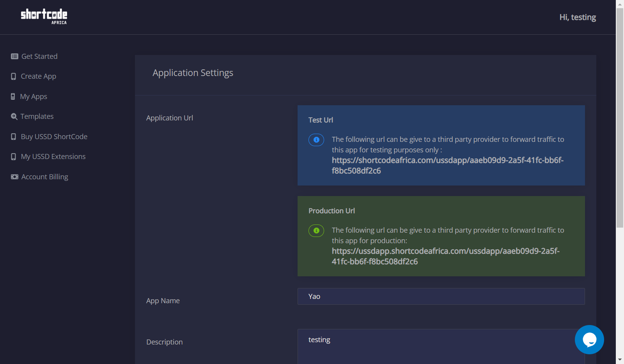Screen dimensions: 624x364
Task: Click the 'App Name' label
Action: (163, 301)
